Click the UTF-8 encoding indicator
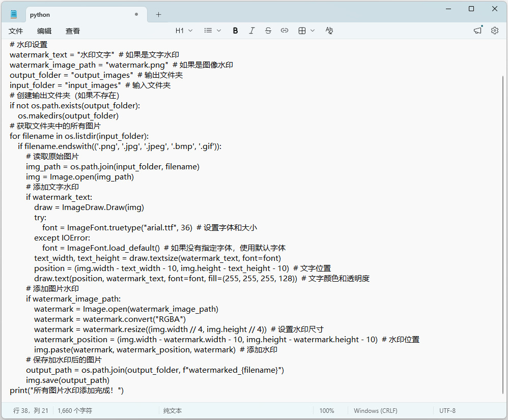 coord(447,411)
